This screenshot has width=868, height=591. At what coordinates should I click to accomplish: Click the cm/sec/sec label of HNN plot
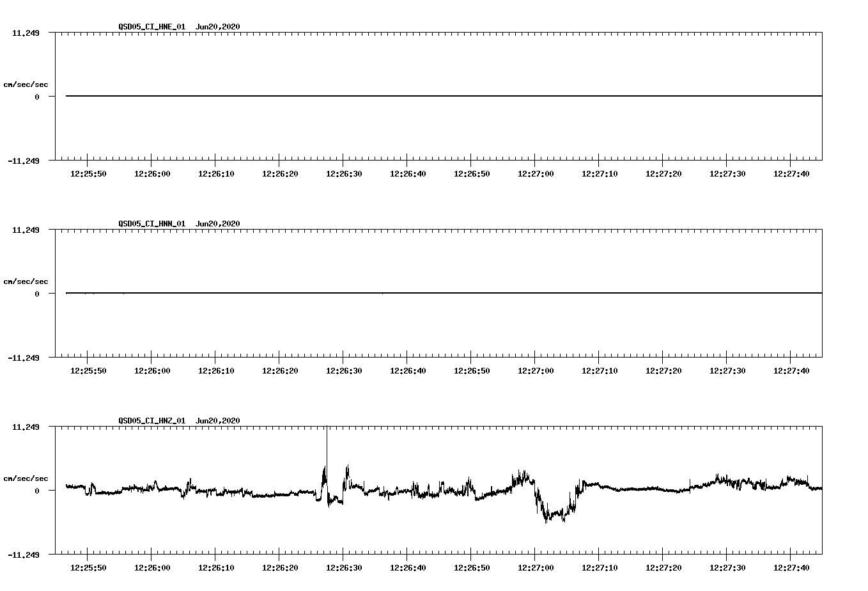pyautogui.click(x=26, y=281)
